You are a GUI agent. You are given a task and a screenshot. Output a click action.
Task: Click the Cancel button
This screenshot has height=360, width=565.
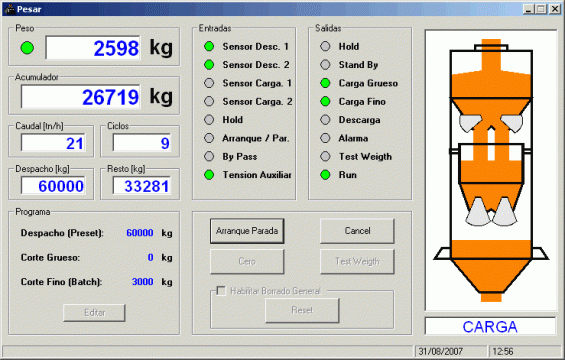357,231
